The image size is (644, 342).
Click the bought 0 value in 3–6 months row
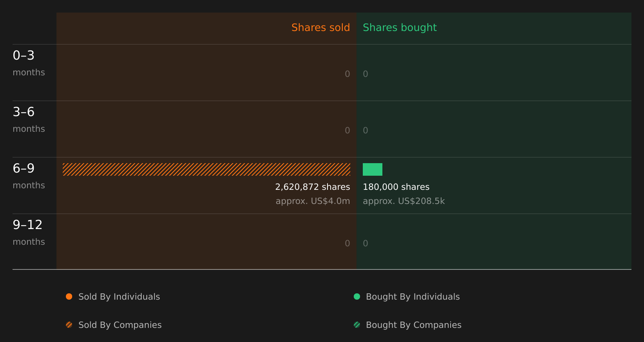pos(366,131)
